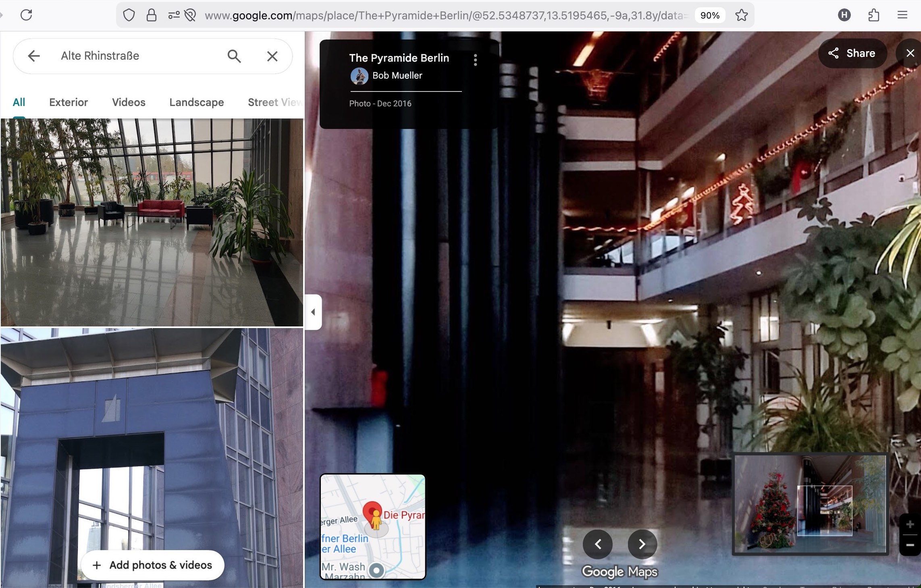Open three-dot menu on photo info card
The image size is (921, 588).
point(476,60)
